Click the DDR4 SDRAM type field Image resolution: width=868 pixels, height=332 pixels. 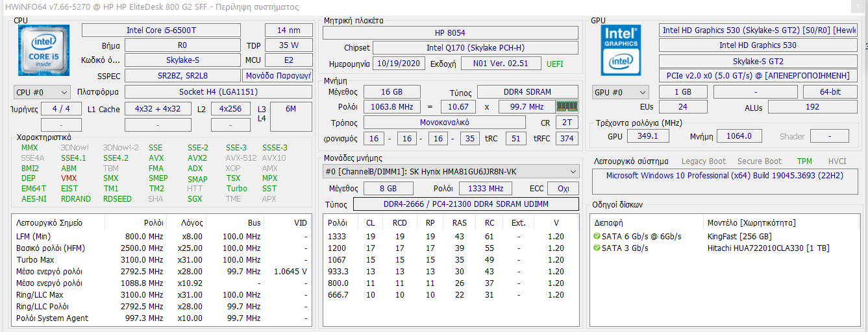(528, 92)
